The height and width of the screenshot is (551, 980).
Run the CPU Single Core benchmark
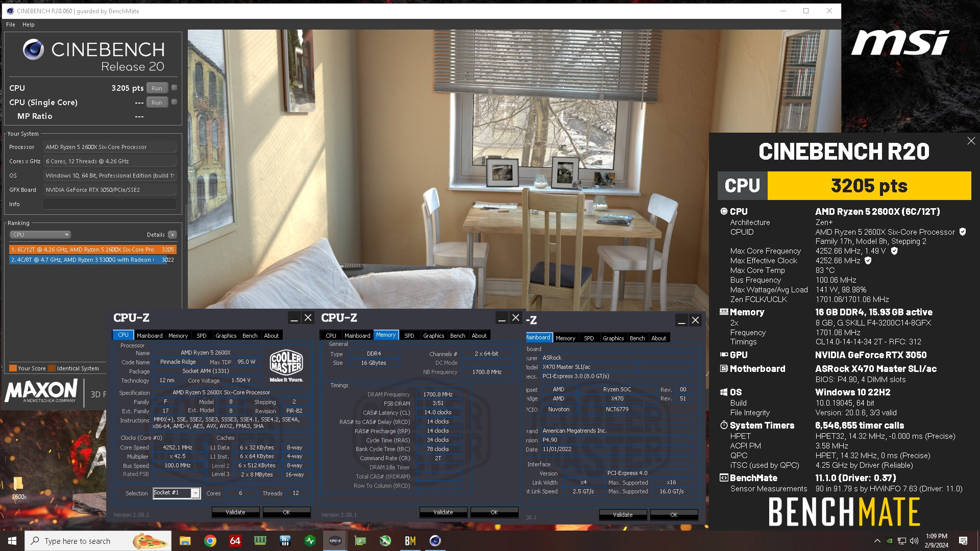157,103
